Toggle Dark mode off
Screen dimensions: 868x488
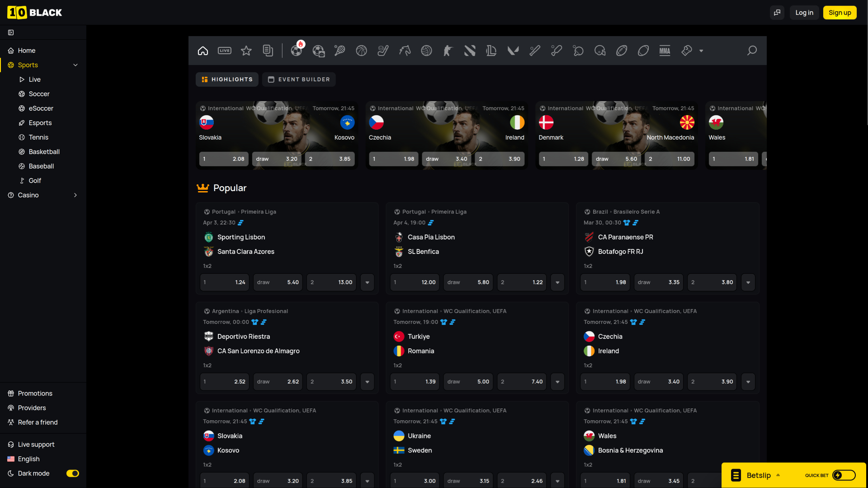[73, 474]
